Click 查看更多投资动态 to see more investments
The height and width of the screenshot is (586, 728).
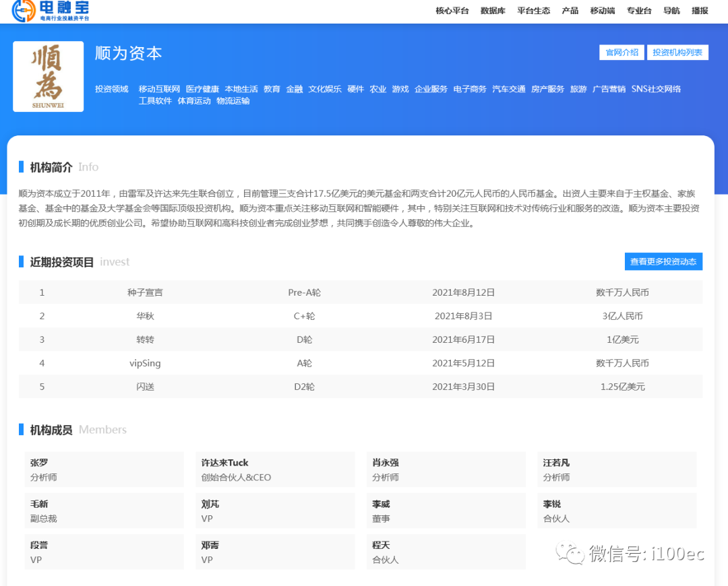tap(663, 261)
